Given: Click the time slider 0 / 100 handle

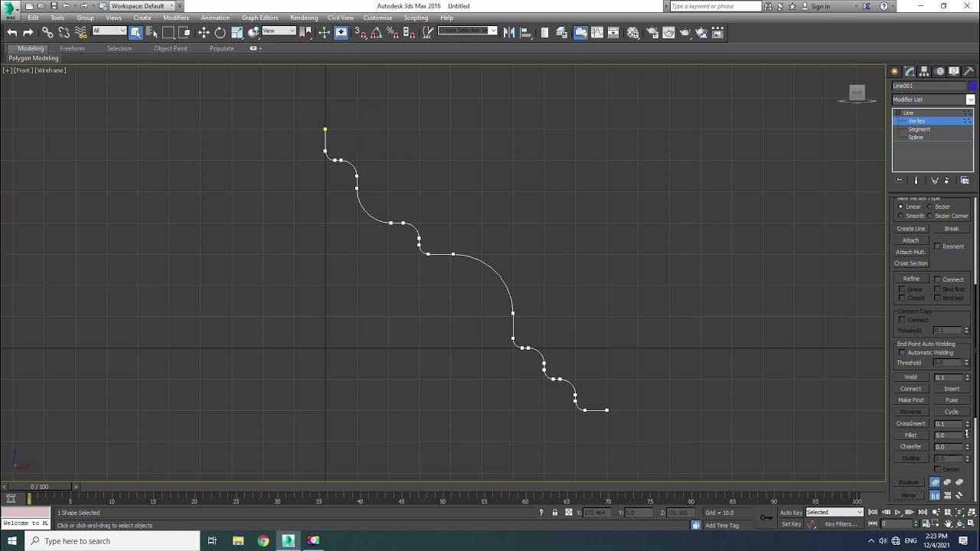Looking at the screenshot, I should point(39,487).
